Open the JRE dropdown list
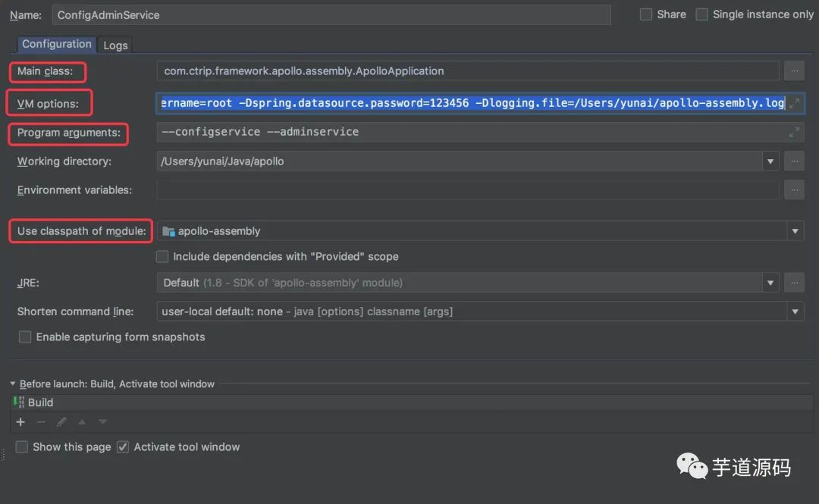This screenshot has width=819, height=504. [770, 283]
